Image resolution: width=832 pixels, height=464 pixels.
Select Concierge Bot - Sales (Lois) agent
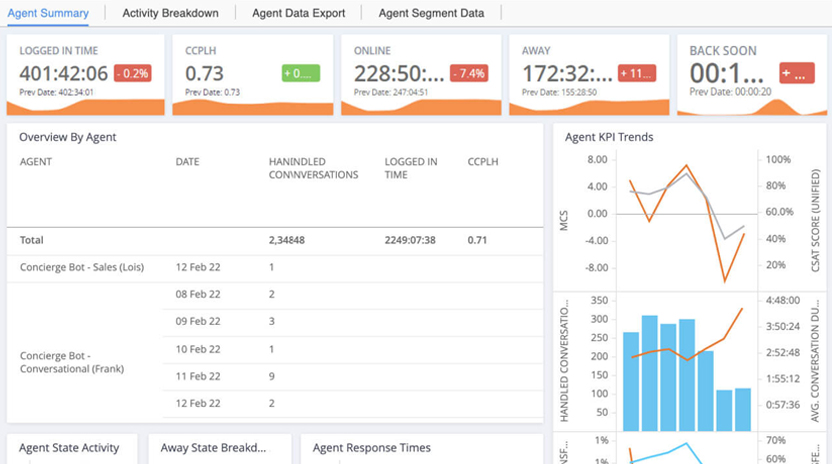(x=82, y=267)
